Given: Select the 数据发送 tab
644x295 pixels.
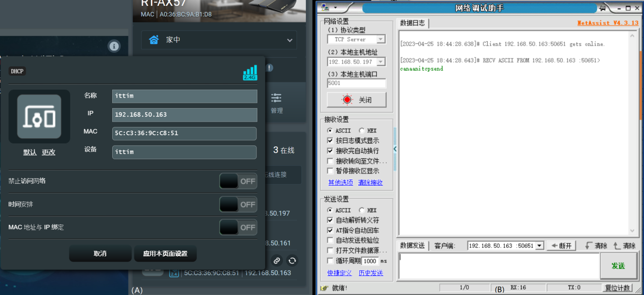Looking at the screenshot, I should point(412,245).
